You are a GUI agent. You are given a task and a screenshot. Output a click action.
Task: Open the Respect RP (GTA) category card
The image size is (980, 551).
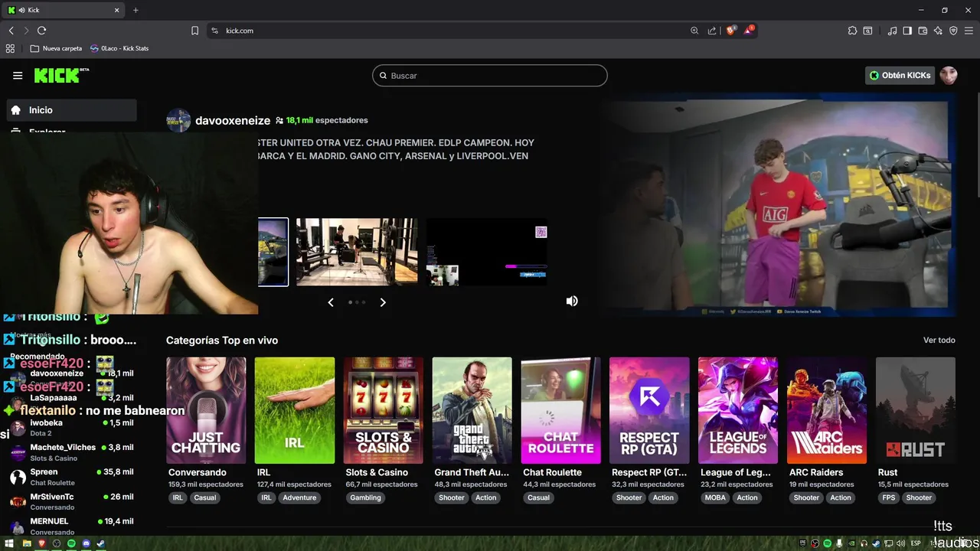(649, 410)
